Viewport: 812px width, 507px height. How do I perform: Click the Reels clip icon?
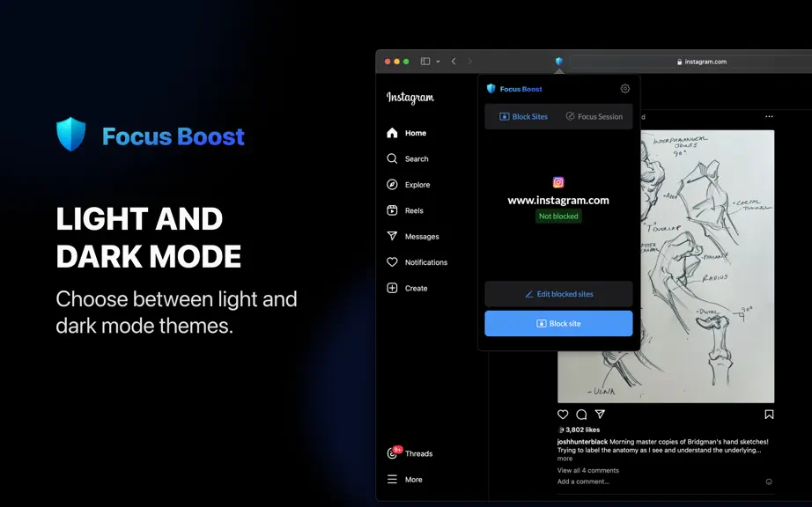coord(392,210)
